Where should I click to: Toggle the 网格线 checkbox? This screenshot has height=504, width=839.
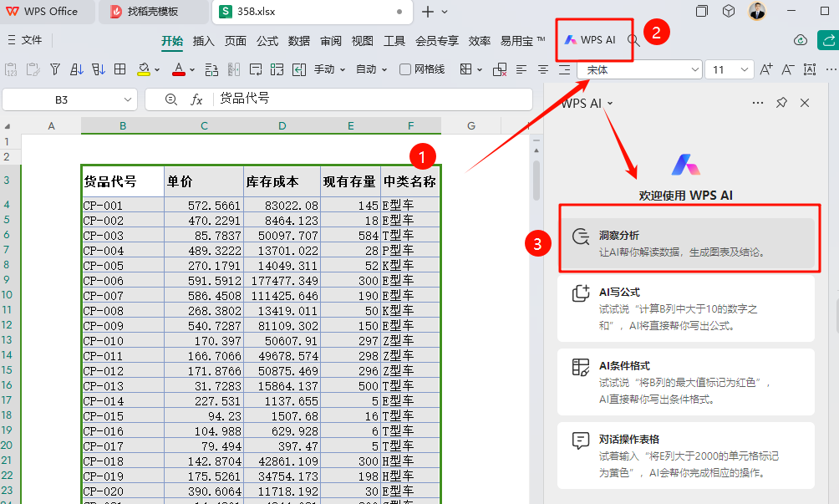pos(405,69)
